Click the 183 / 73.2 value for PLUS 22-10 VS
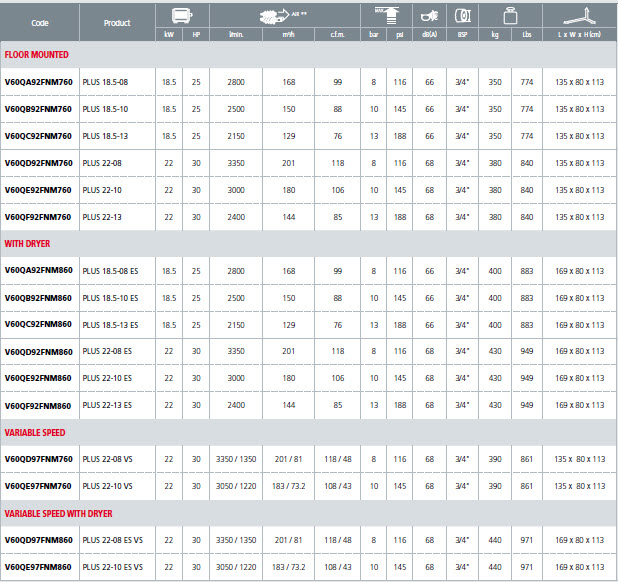 click(289, 486)
